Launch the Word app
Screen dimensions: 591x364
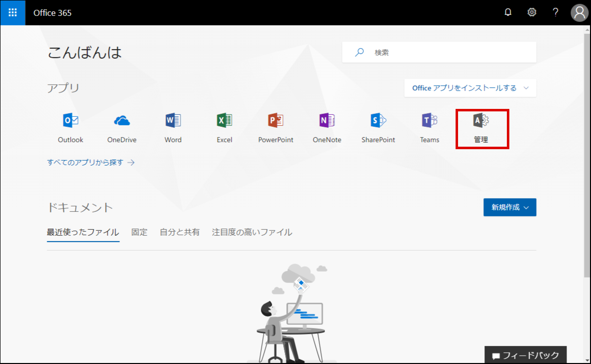pos(173,128)
